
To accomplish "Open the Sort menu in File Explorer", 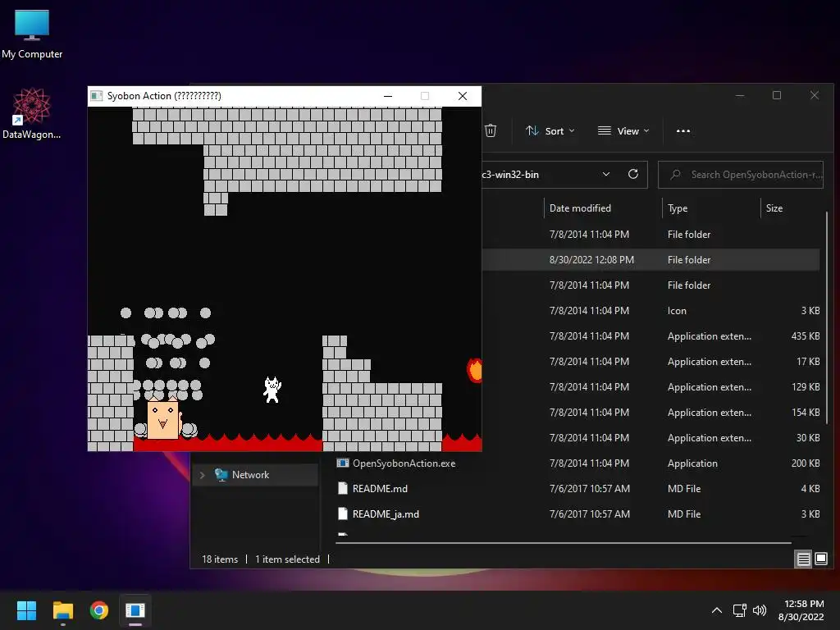I will point(550,130).
